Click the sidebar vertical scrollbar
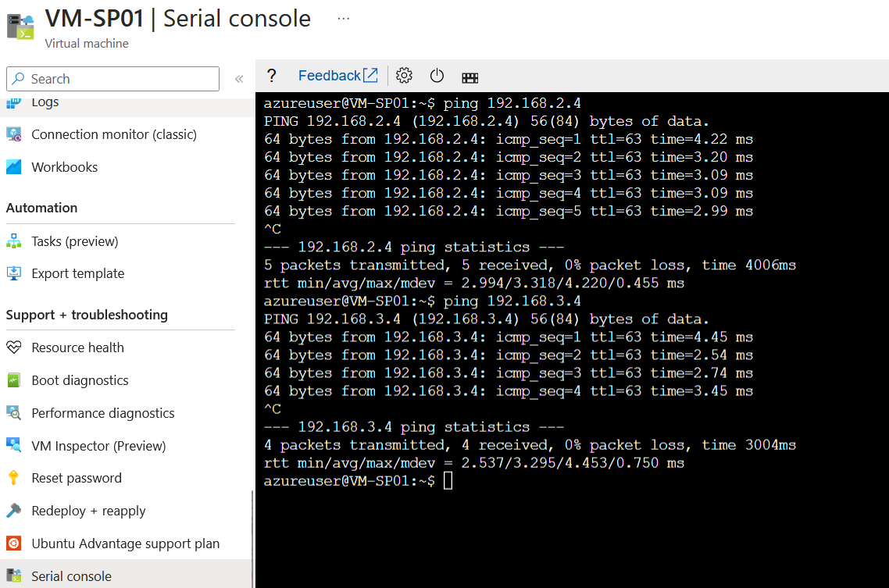Screen dimensions: 889x588 coord(252,538)
